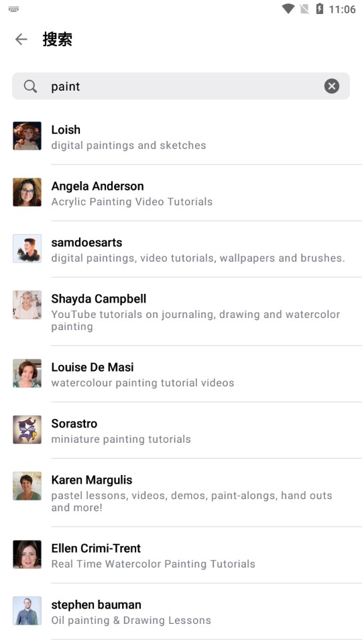Choose Sorastro miniature painting tutorials
Screen dimensions: 362x644
coord(181,430)
